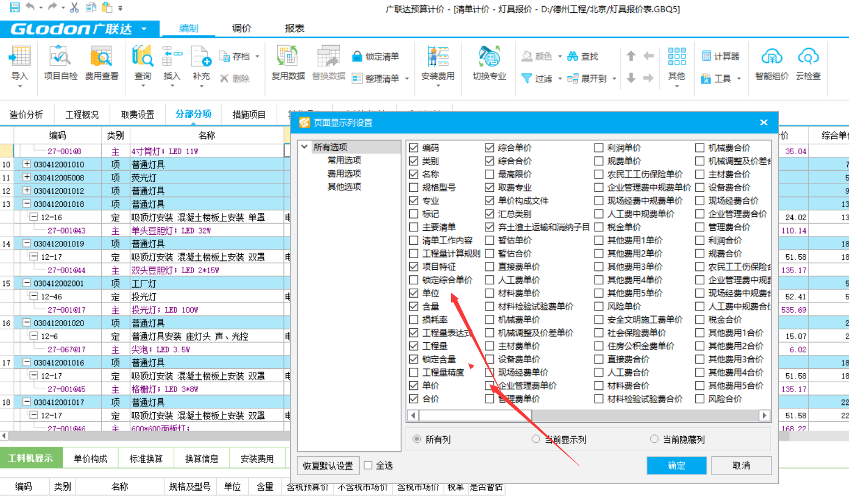Open the 措施项目 tab
The height and width of the screenshot is (504, 849).
249,115
